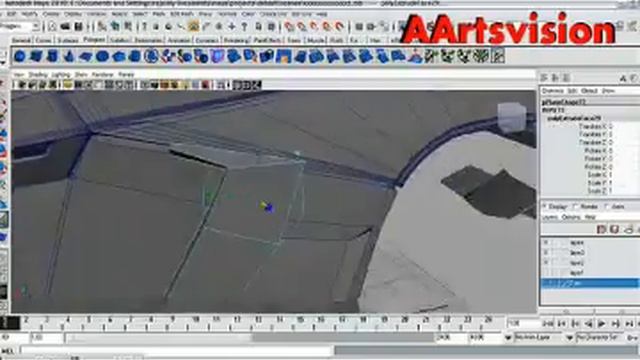
Task: Create a polygon cylinder from the shelf
Action: (53, 56)
